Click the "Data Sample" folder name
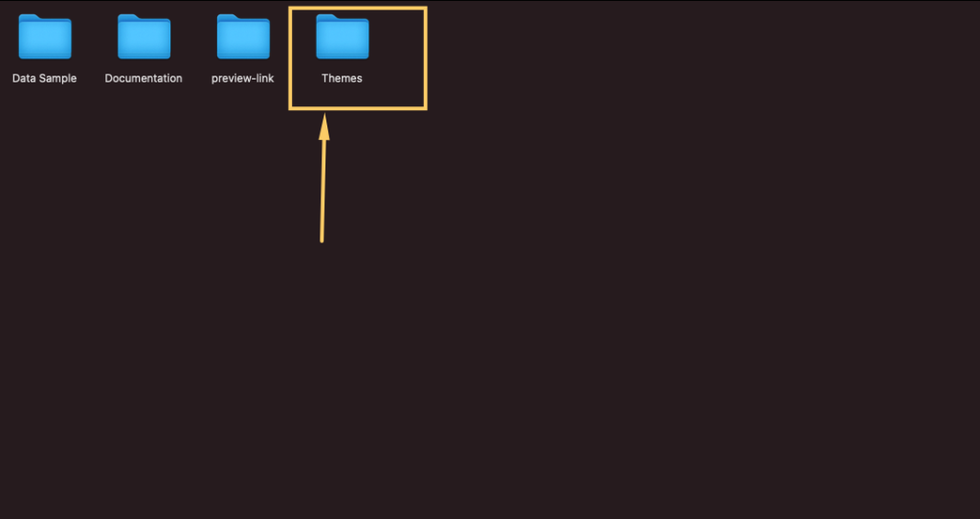Screen dimensions: 980x519 coord(44,79)
